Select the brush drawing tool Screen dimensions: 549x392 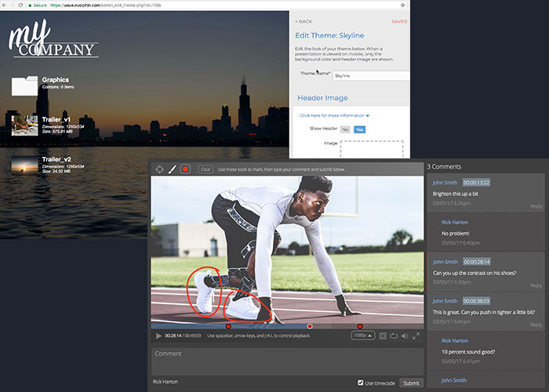point(173,169)
